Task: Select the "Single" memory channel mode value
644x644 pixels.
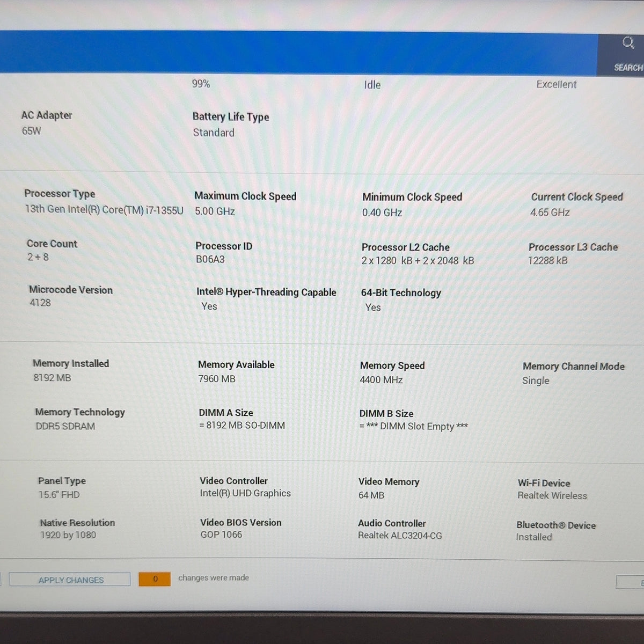Action: pyautogui.click(x=536, y=380)
